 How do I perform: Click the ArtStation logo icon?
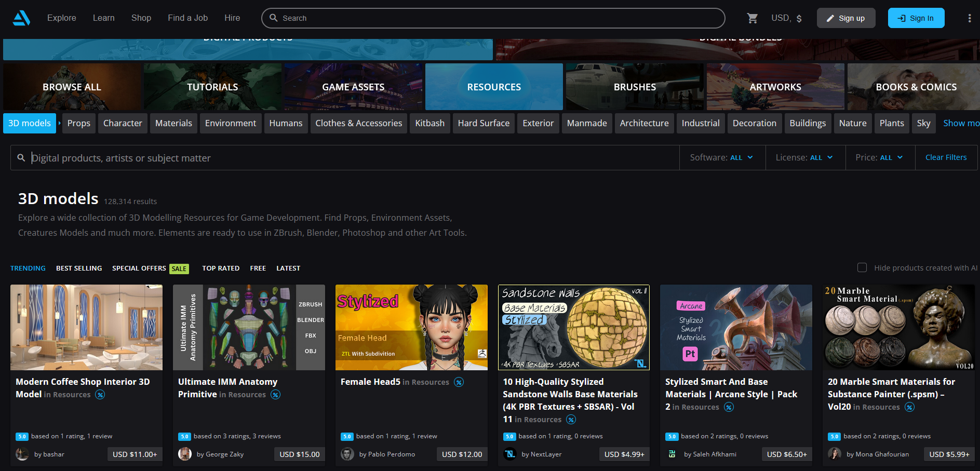click(x=21, y=18)
